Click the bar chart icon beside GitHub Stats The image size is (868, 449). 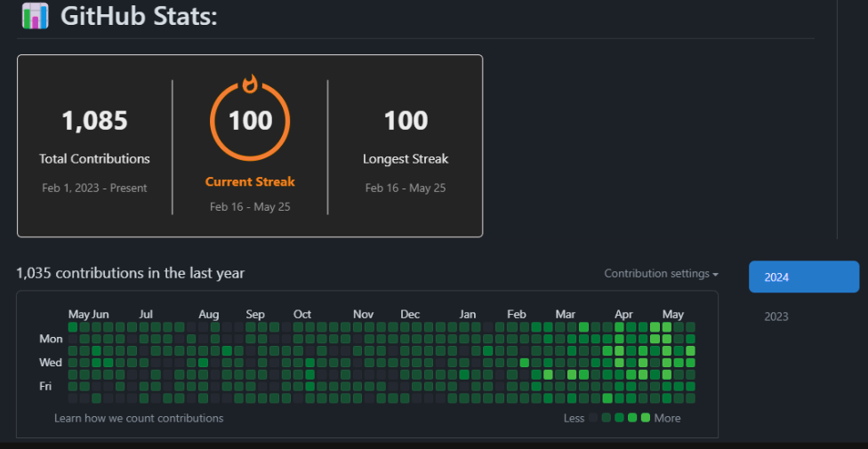(35, 16)
